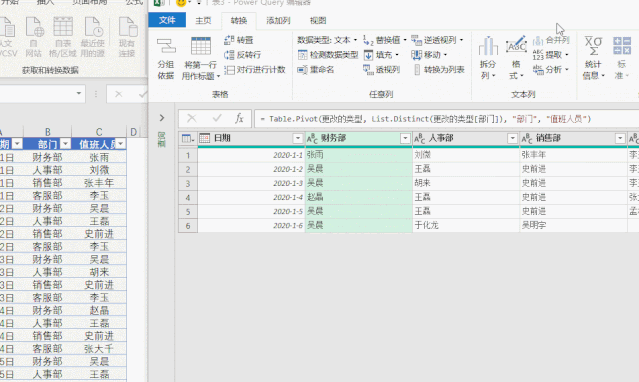
Task: Click the fx formula icon
Action: (x=239, y=119)
